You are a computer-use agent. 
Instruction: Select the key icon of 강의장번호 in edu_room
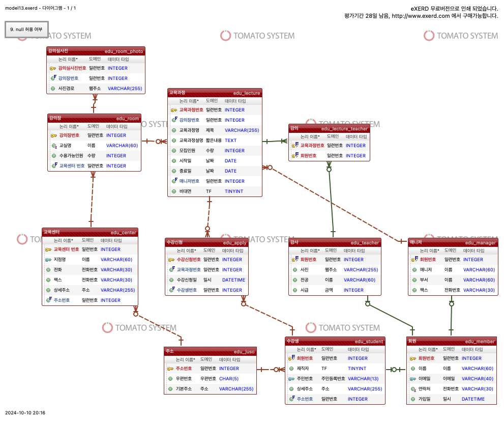54,135
